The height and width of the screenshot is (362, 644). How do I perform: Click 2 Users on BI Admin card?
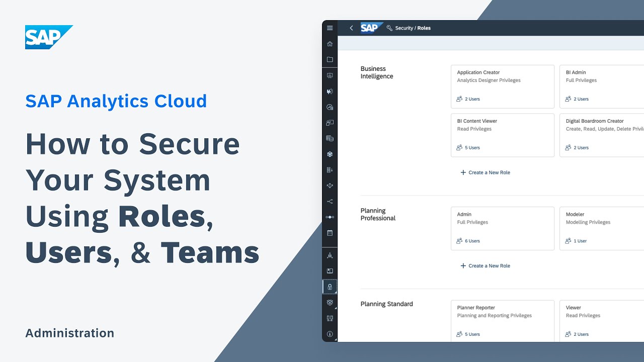(x=577, y=99)
